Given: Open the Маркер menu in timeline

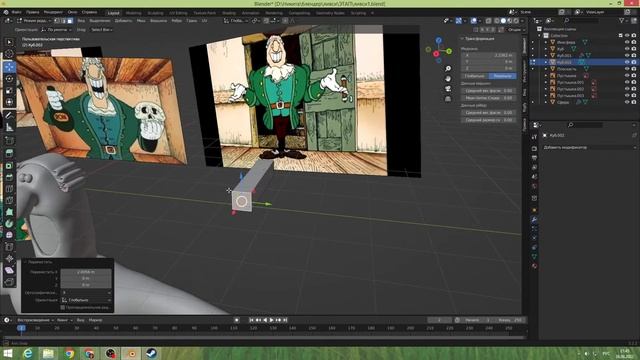Looking at the screenshot, I should coord(95,320).
